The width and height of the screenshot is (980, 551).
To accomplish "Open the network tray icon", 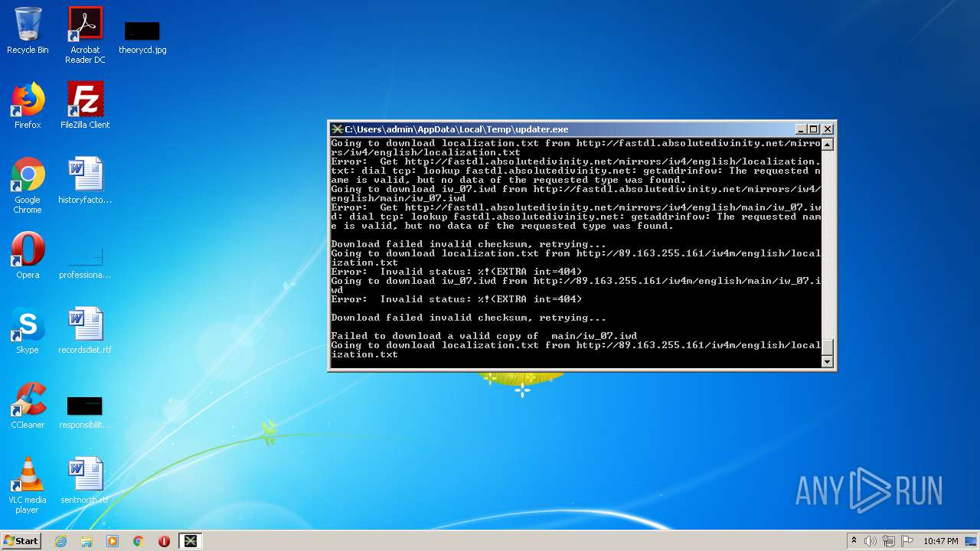I will (x=889, y=541).
